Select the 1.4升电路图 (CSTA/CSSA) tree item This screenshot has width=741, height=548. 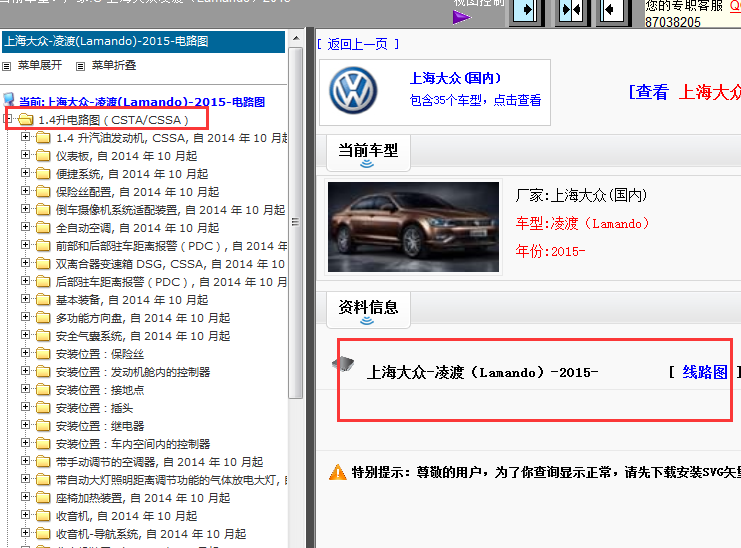113,120
